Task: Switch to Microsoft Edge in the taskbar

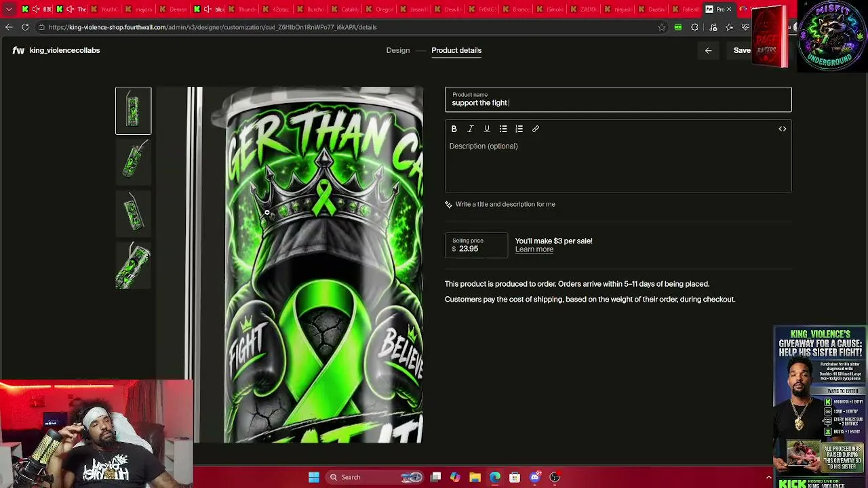Action: [495, 477]
